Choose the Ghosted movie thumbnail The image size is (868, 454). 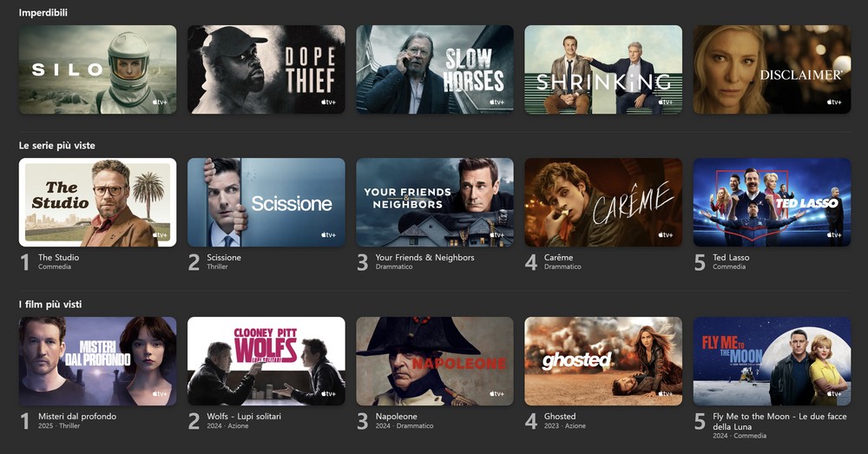pos(603,361)
